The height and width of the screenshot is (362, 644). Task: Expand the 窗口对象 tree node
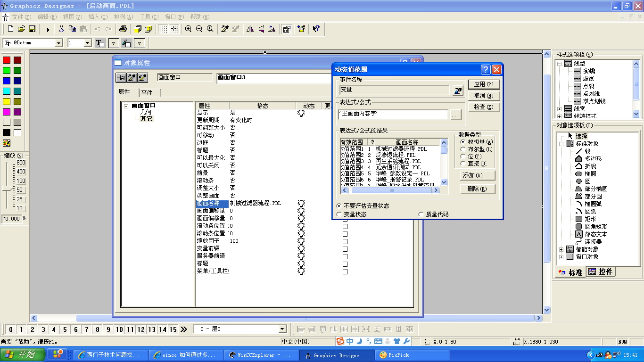[561, 257]
